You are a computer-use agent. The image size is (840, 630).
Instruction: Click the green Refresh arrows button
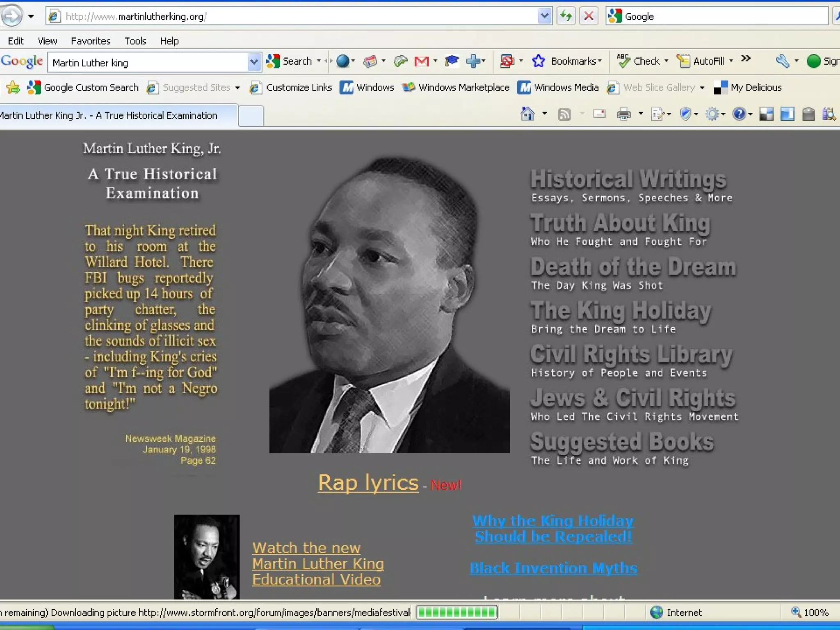(566, 16)
